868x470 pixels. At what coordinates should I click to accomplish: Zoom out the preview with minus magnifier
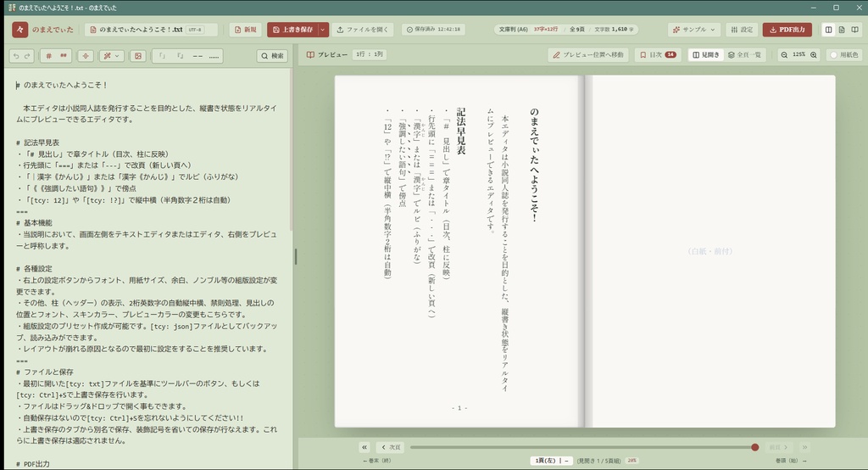tap(784, 55)
